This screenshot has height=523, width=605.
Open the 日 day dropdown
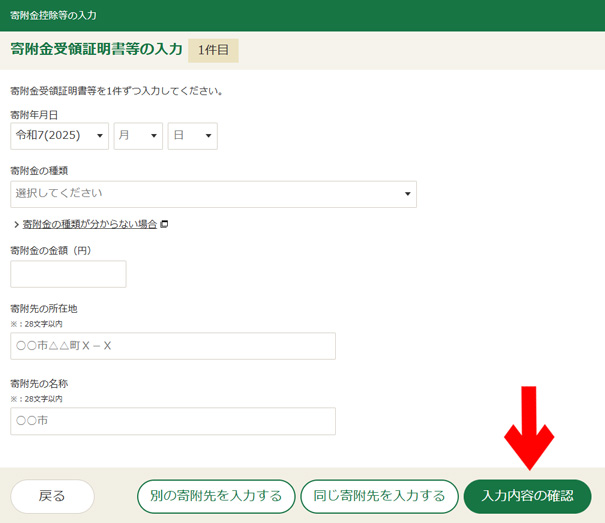click(192, 136)
